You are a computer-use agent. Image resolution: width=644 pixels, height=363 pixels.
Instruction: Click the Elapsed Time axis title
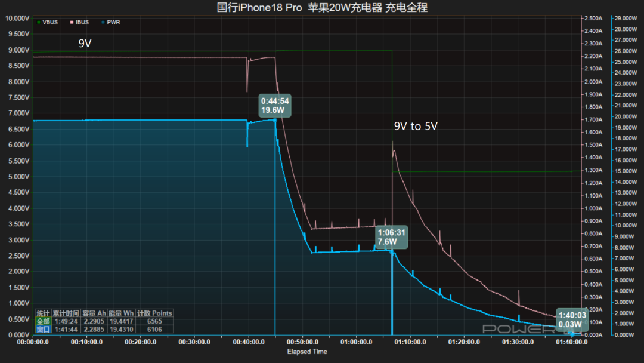(x=307, y=352)
